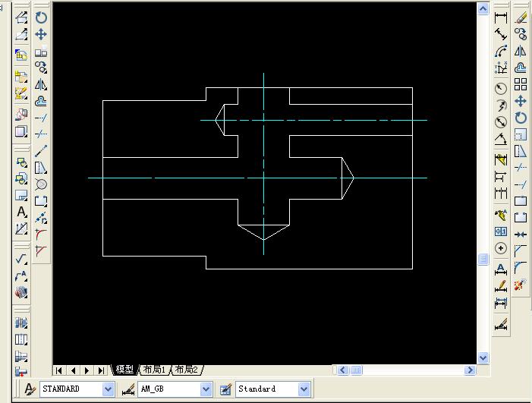Choose the leader note annotation tool
The width and height of the screenshot is (532, 403).
(x=21, y=275)
